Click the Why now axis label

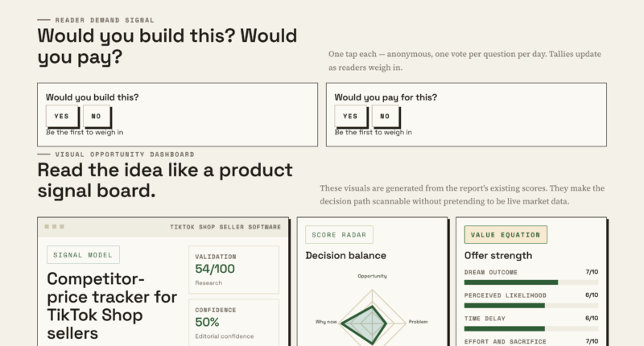[x=326, y=322]
